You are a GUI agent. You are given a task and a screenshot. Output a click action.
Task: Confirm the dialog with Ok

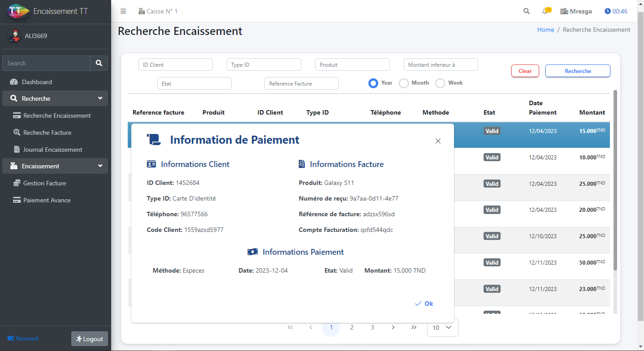click(424, 304)
